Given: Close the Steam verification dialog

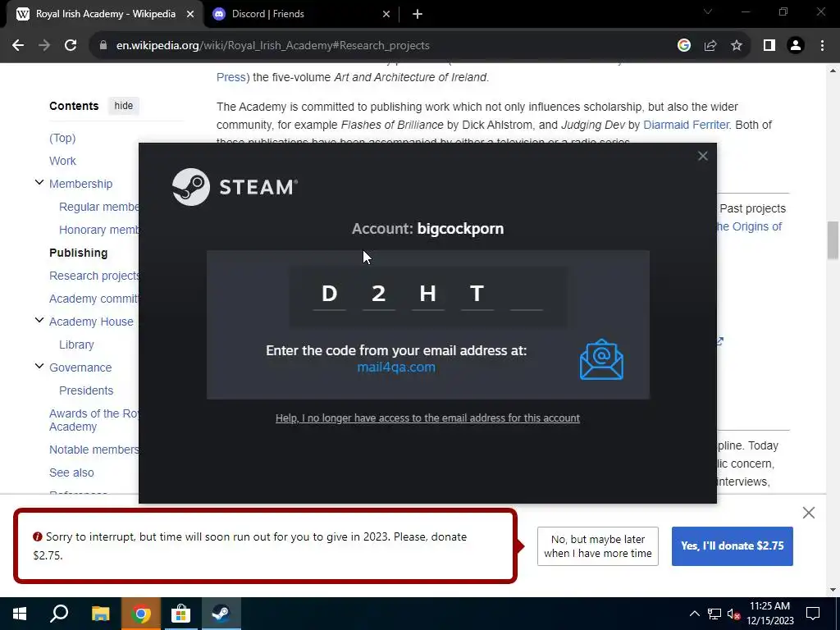Looking at the screenshot, I should [702, 156].
